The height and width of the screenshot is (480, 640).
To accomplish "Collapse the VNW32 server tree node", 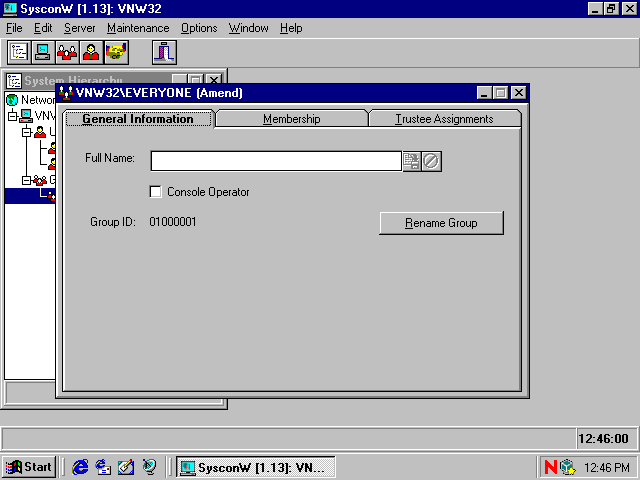I will 13,116.
